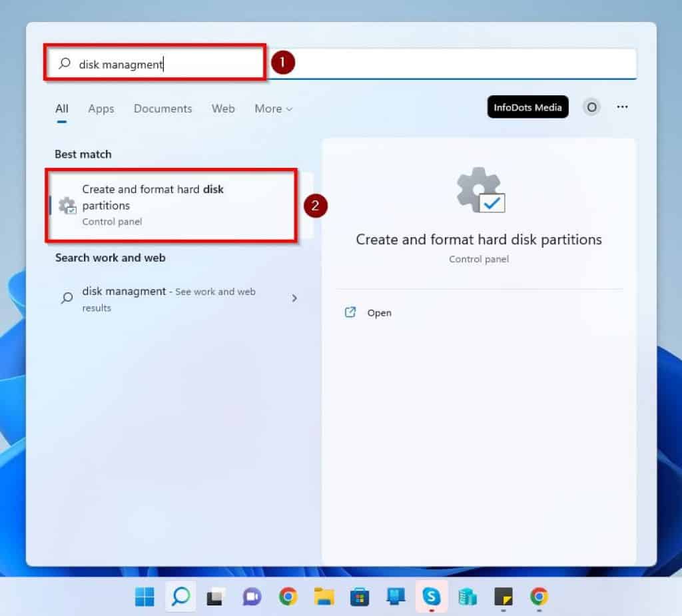Open the first Chrome taskbar icon next to Chat
682x616 pixels.
pos(288,597)
